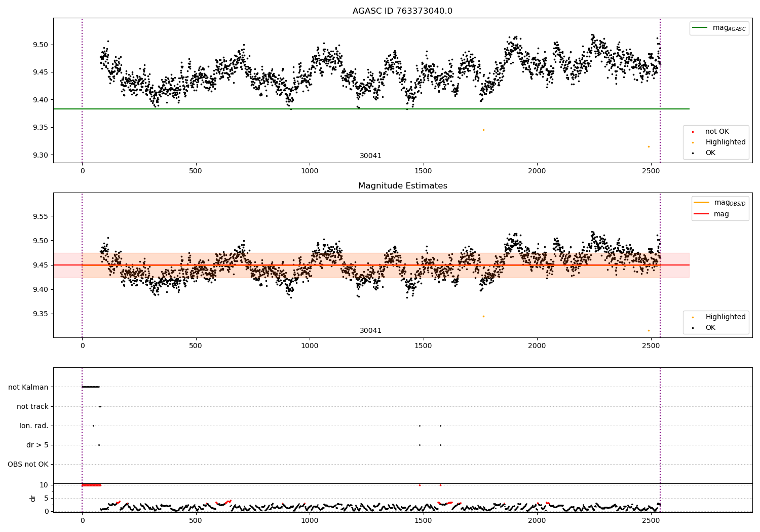The width and height of the screenshot is (760, 532).
Task: Click the 'not track' row label
Action: click(32, 406)
